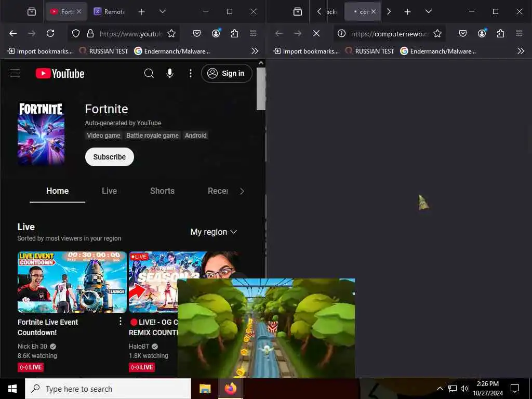Image resolution: width=532 pixels, height=399 pixels.
Task: Open extensions menu in left window
Action: tap(234, 33)
